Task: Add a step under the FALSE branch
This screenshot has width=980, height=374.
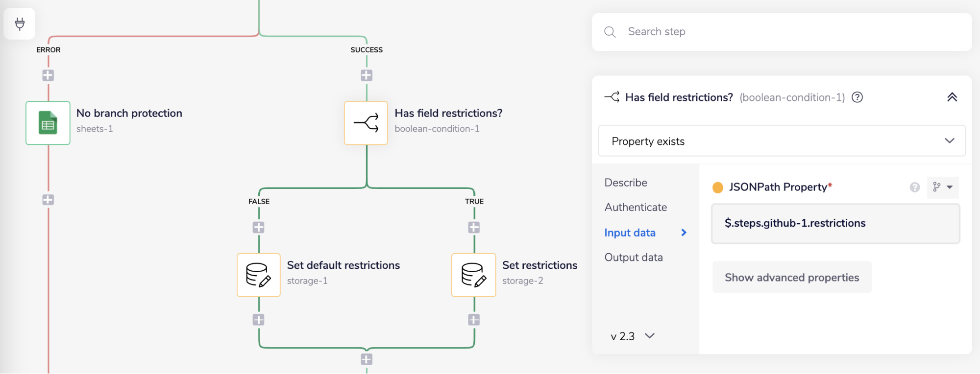Action: (259, 228)
